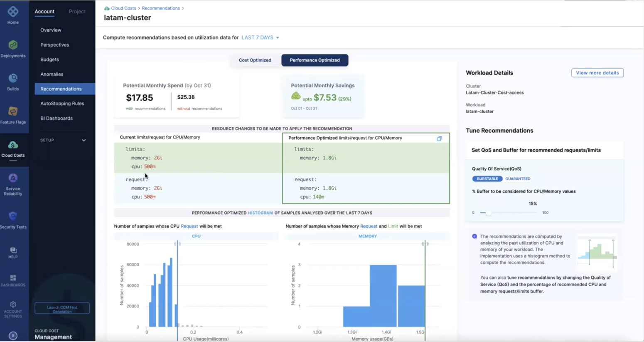The height and width of the screenshot is (342, 644).
Task: Open the Help icon in sidebar
Action: 13,250
